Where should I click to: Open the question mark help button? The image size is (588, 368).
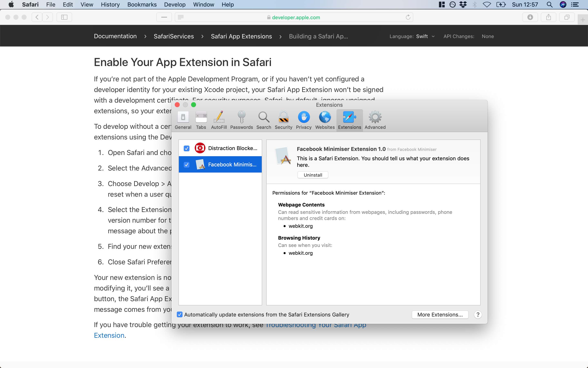click(478, 314)
